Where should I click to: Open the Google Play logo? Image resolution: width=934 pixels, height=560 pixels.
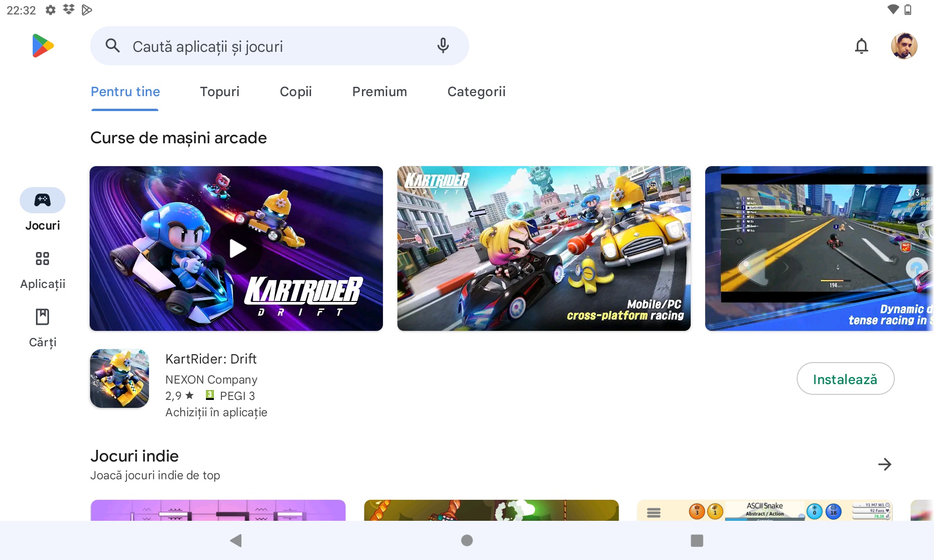pyautogui.click(x=43, y=46)
